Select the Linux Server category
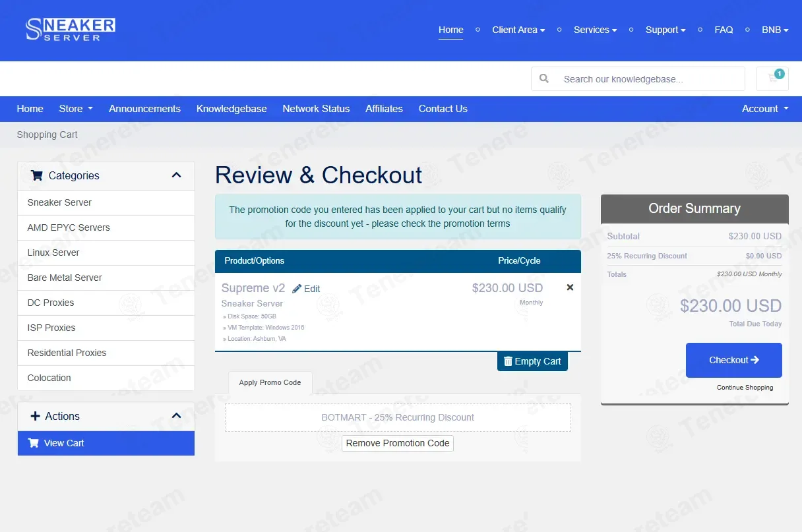This screenshot has height=532, width=802. click(106, 252)
